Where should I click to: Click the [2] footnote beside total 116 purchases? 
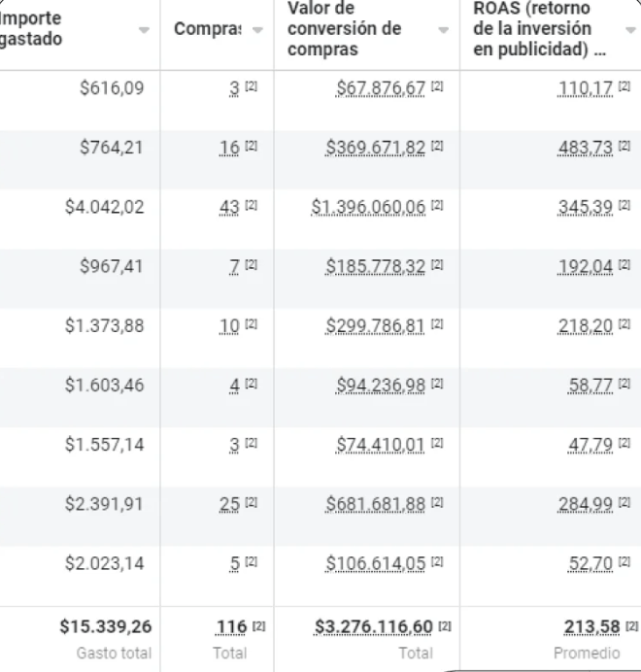pyautogui.click(x=258, y=626)
